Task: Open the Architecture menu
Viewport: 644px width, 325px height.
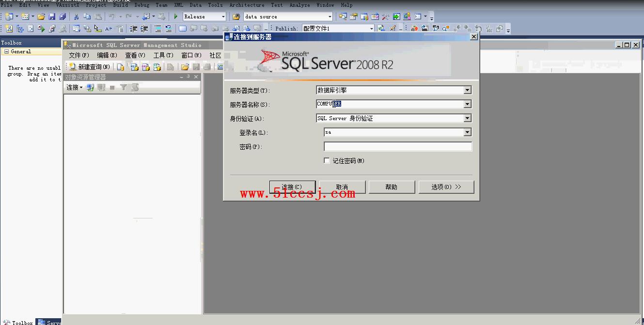Action: click(247, 5)
